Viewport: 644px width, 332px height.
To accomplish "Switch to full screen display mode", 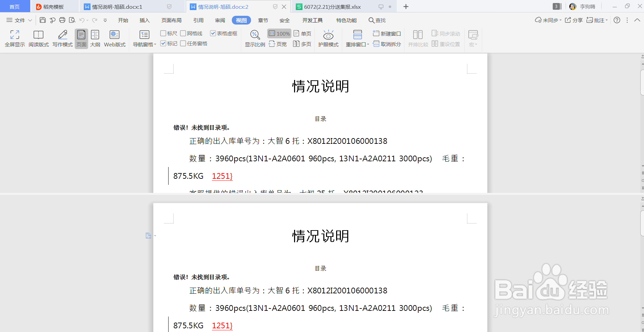I will click(x=15, y=38).
